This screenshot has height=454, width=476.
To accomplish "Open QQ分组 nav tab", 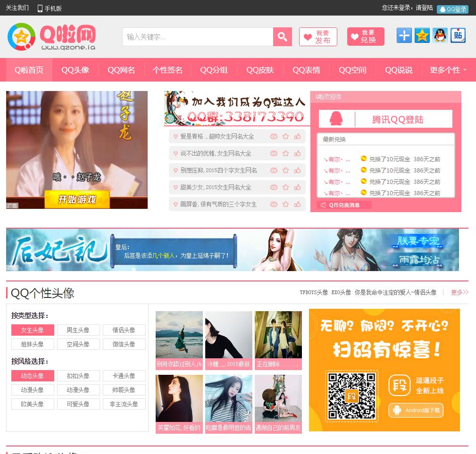I will click(214, 70).
